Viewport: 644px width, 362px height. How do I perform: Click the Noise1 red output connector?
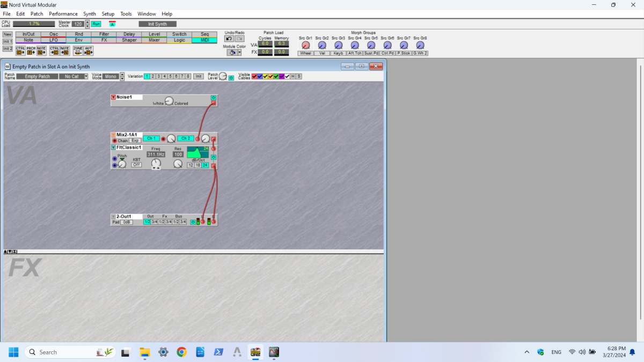point(214,103)
